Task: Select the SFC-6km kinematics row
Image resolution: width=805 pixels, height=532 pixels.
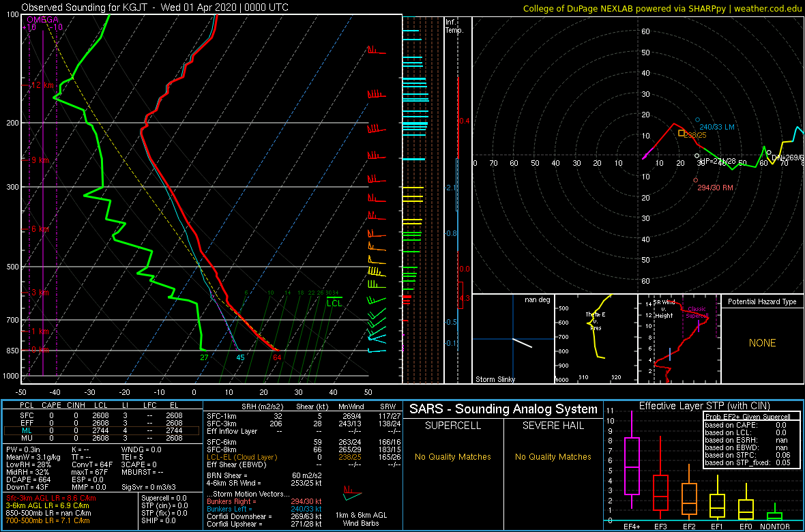Action: click(303, 442)
